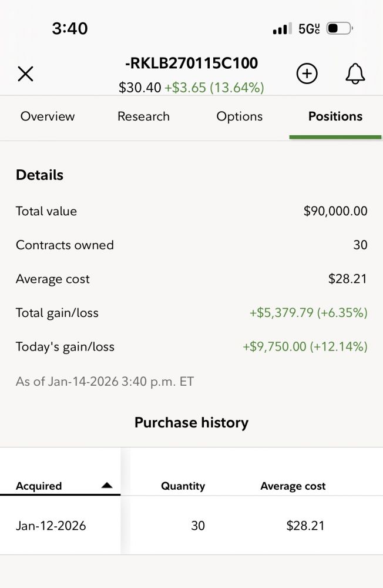The width and height of the screenshot is (383, 588).
Task: Tap the Average cost column header
Action: tap(293, 486)
